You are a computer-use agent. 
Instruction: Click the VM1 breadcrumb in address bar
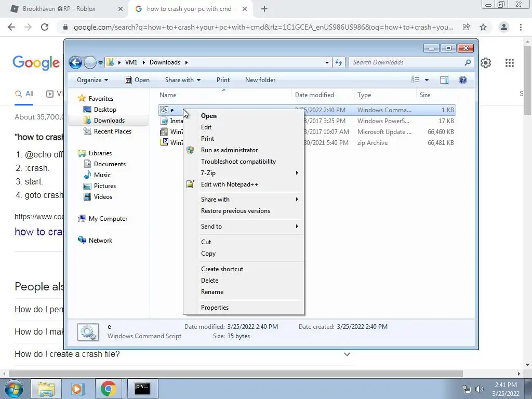click(x=131, y=62)
